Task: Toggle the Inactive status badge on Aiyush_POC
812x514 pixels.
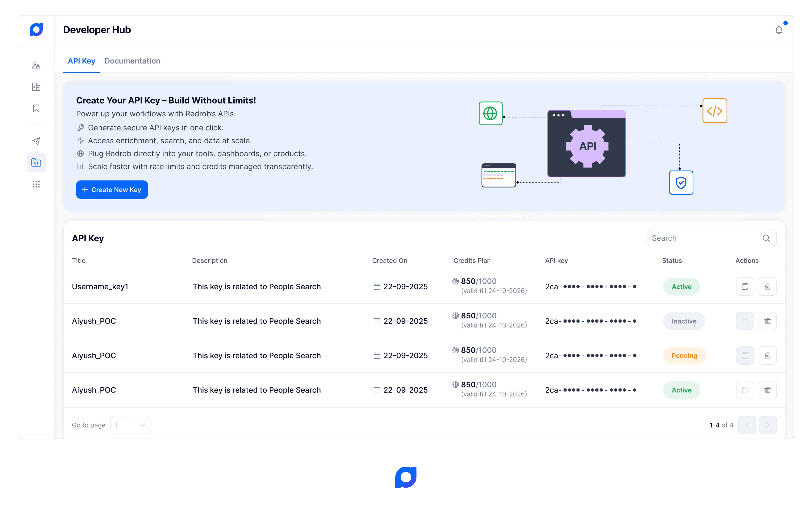Action: [684, 321]
